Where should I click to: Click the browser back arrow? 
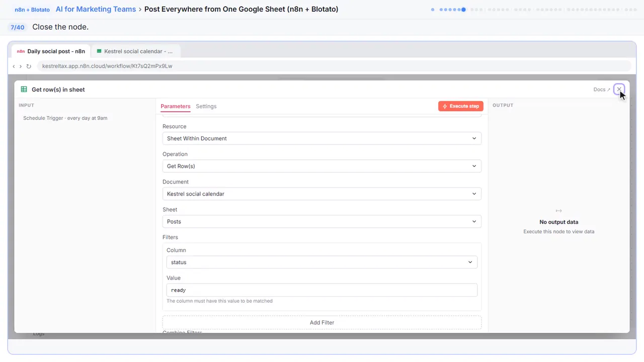[x=14, y=66]
